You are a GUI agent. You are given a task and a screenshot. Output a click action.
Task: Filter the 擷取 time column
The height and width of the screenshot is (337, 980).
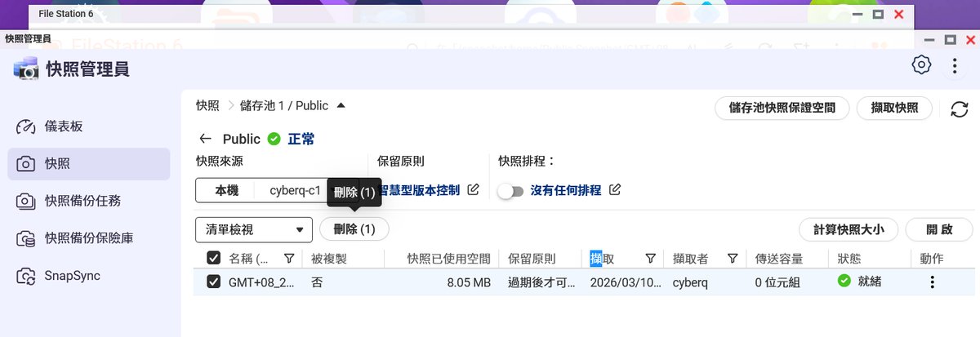(650, 259)
